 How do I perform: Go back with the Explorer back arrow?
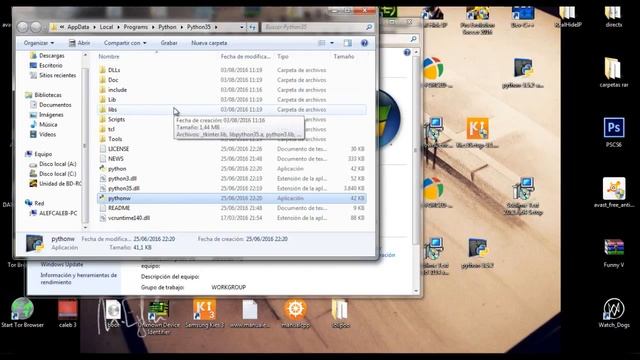[x=23, y=27]
